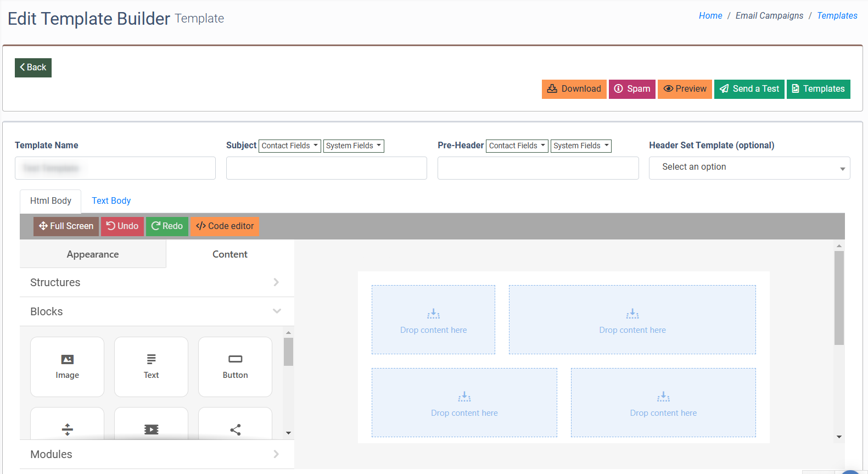Switch to the Appearance tab

pos(93,254)
